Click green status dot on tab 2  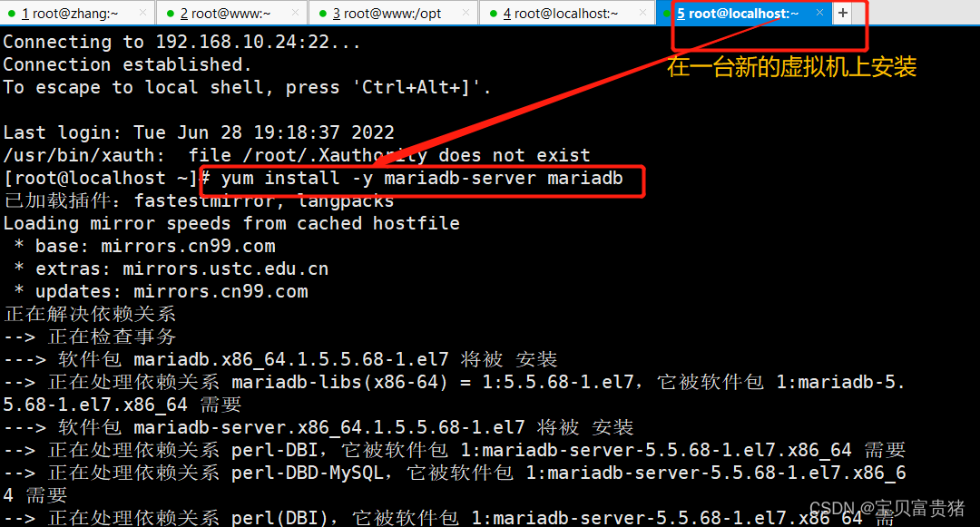tap(170, 13)
